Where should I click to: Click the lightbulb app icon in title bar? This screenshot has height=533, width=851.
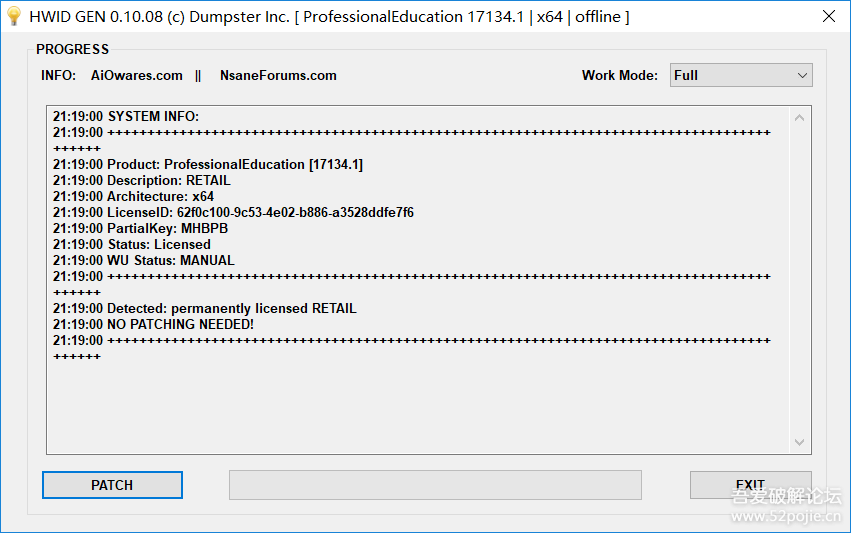(x=14, y=17)
